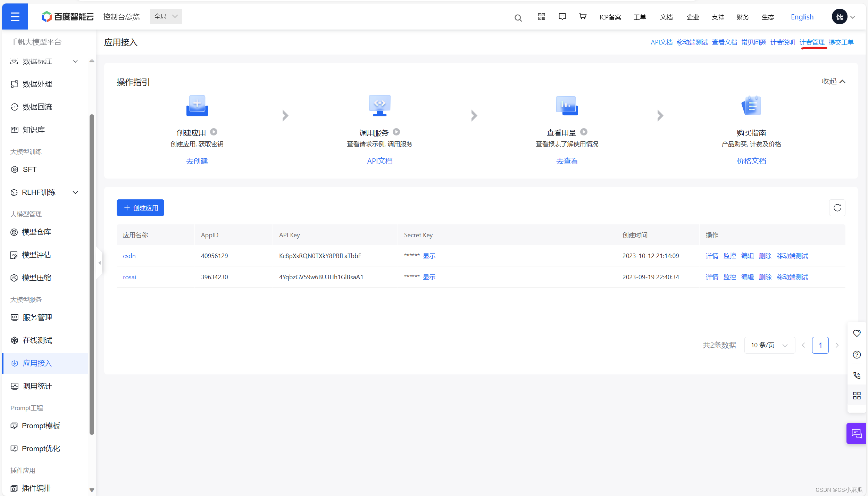
Task: Click the user avatar icon
Action: [840, 17]
